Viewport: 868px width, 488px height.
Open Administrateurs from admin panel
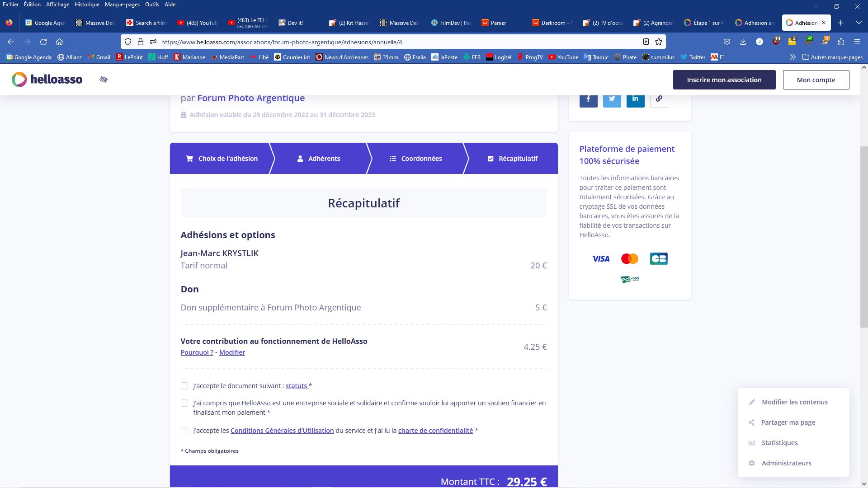(780, 463)
